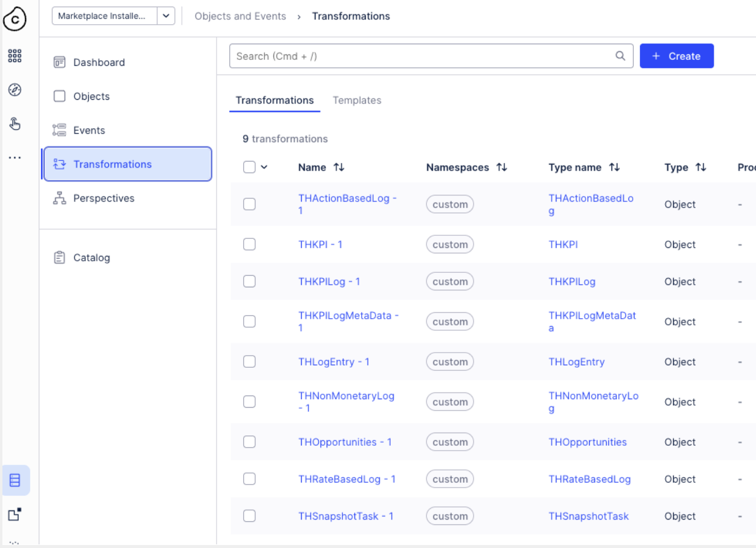
Task: Click the magnifier search icon
Action: (x=620, y=56)
